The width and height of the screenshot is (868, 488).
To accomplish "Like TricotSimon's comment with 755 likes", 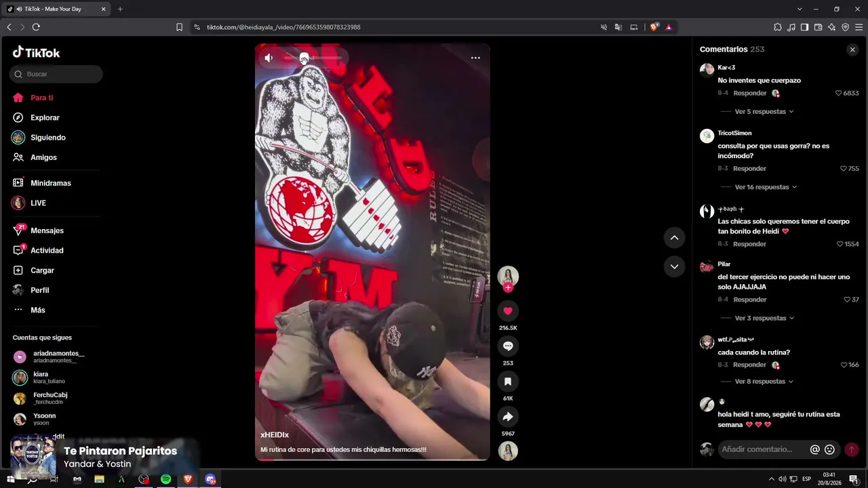I will click(x=844, y=169).
